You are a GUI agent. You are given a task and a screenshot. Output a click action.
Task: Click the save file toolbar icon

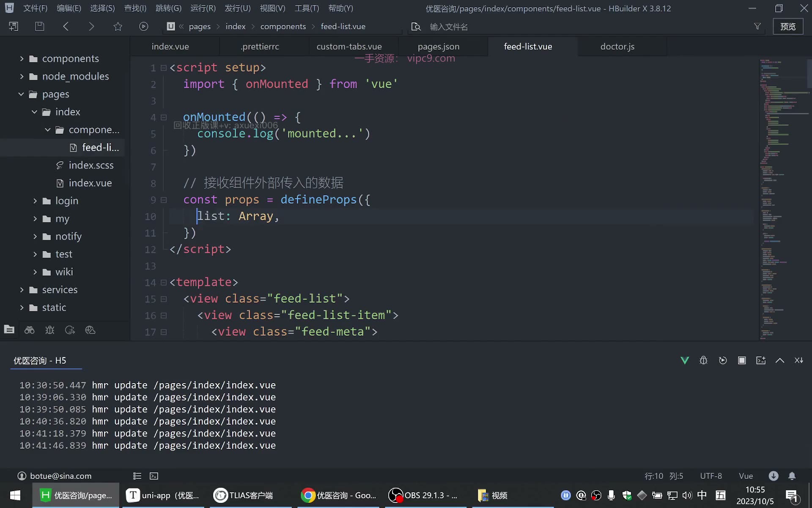tap(39, 26)
